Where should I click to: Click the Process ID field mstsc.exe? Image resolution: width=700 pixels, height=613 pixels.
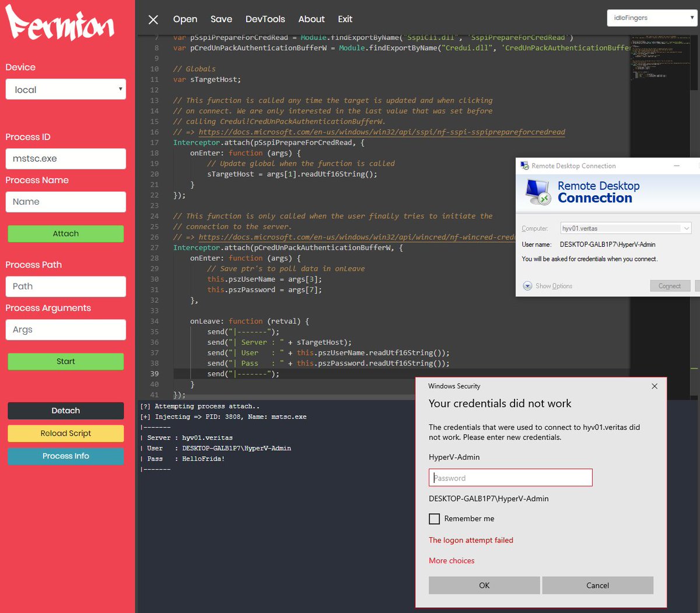point(66,159)
